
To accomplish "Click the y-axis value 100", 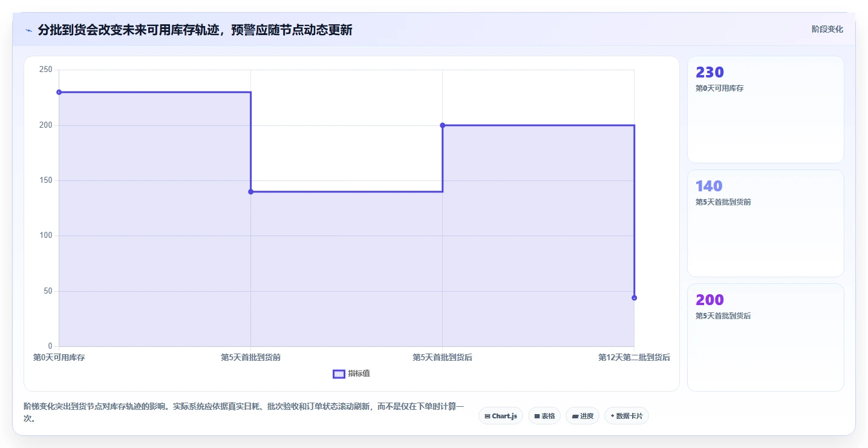I will pos(45,236).
